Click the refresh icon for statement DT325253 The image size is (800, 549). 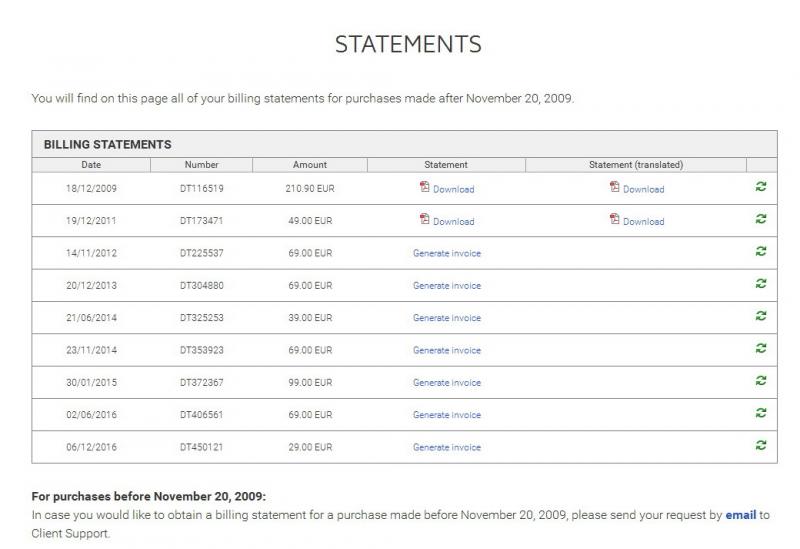pyautogui.click(x=761, y=316)
